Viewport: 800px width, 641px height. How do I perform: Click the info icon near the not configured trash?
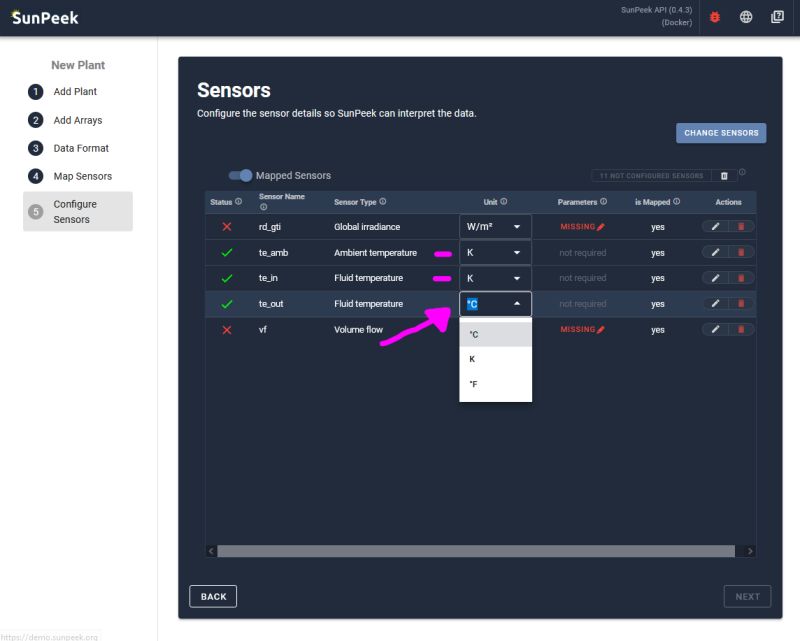pyautogui.click(x=742, y=172)
